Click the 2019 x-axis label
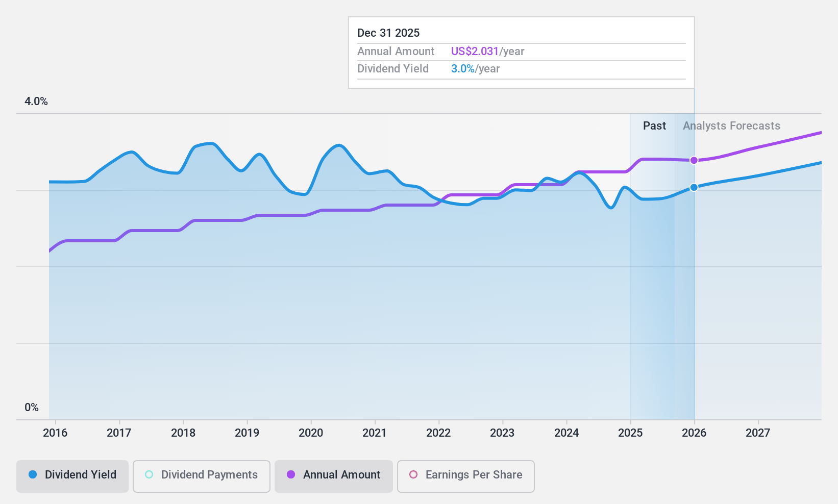Image resolution: width=838 pixels, height=504 pixels. pos(247,433)
